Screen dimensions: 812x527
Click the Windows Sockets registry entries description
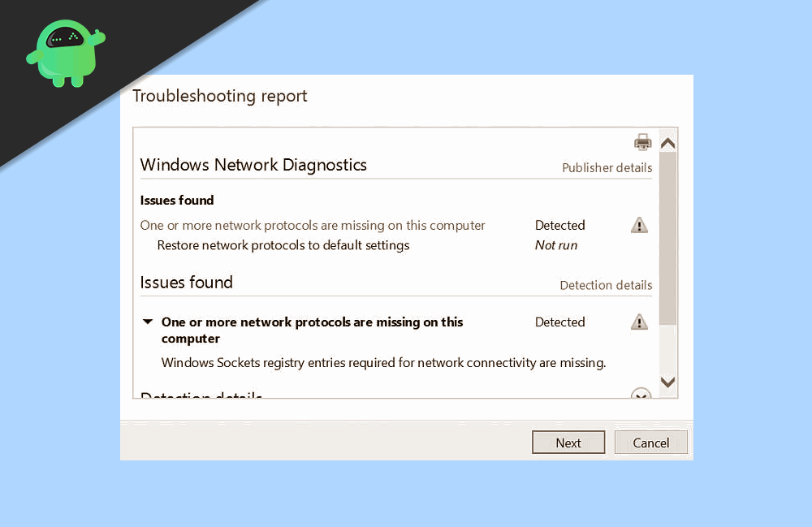tap(383, 363)
